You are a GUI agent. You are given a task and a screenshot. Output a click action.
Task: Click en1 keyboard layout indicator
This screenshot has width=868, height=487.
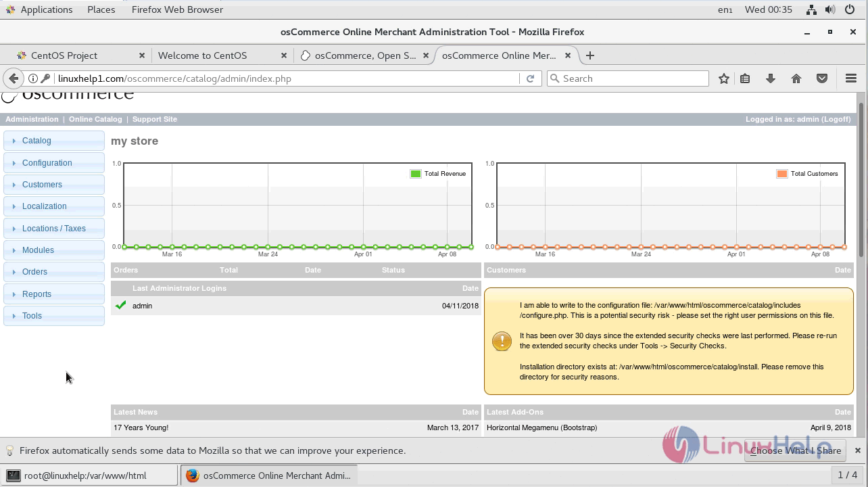click(725, 9)
